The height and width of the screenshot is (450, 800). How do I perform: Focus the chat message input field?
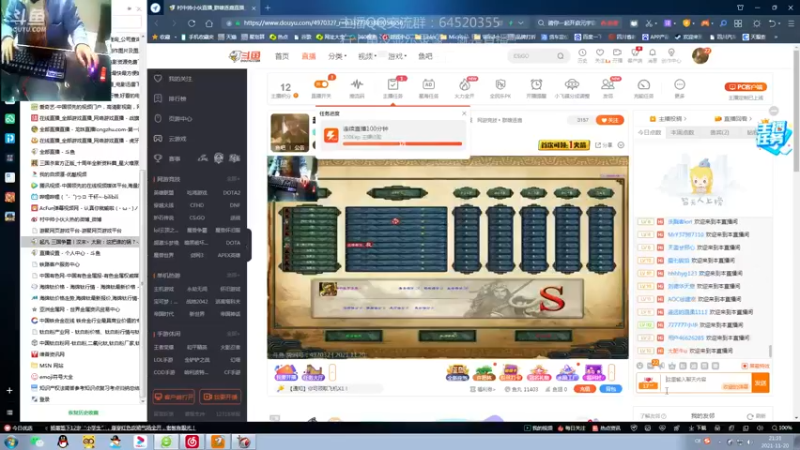point(707,382)
